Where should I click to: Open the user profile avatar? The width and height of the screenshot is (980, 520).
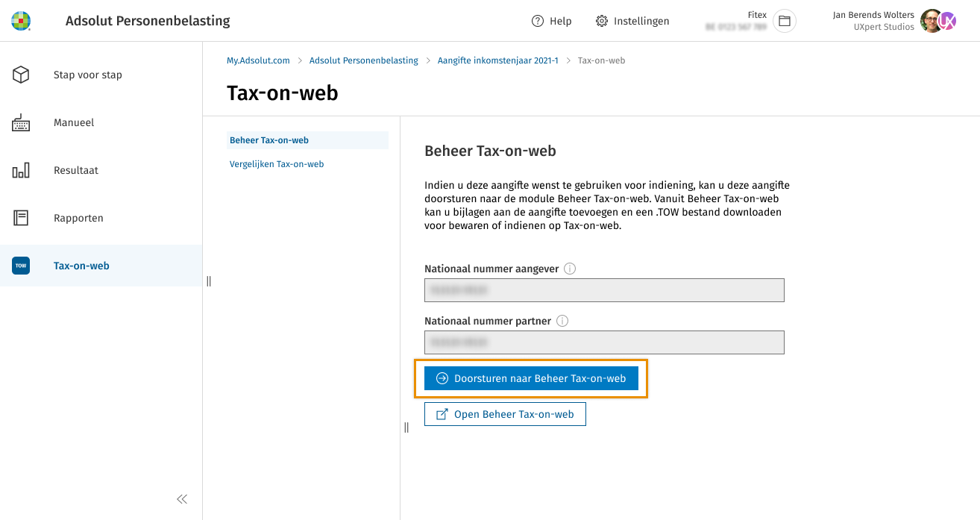point(931,21)
